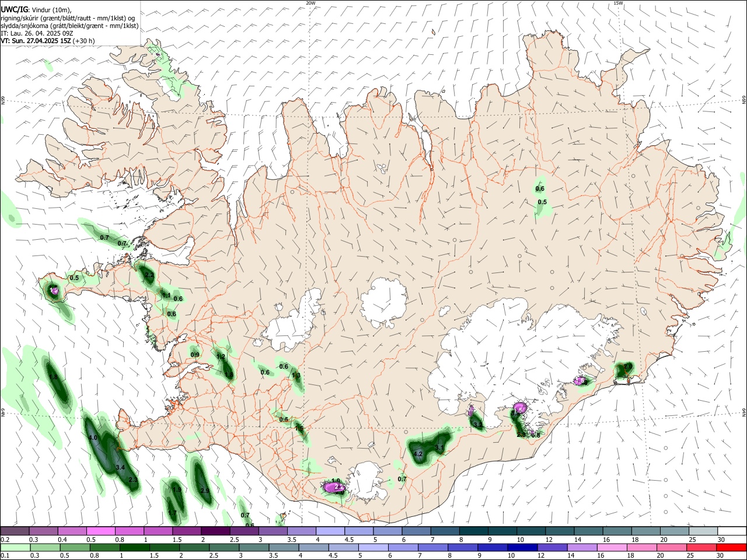Click the 1.2 rain value on the map
Viewport: 747px width, 560px height.
coord(221,356)
